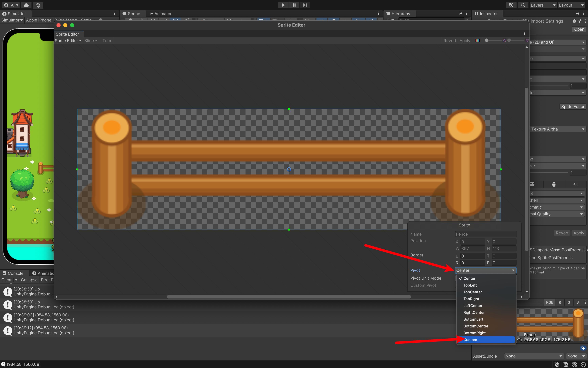Open asset labels tag icon

point(583,348)
